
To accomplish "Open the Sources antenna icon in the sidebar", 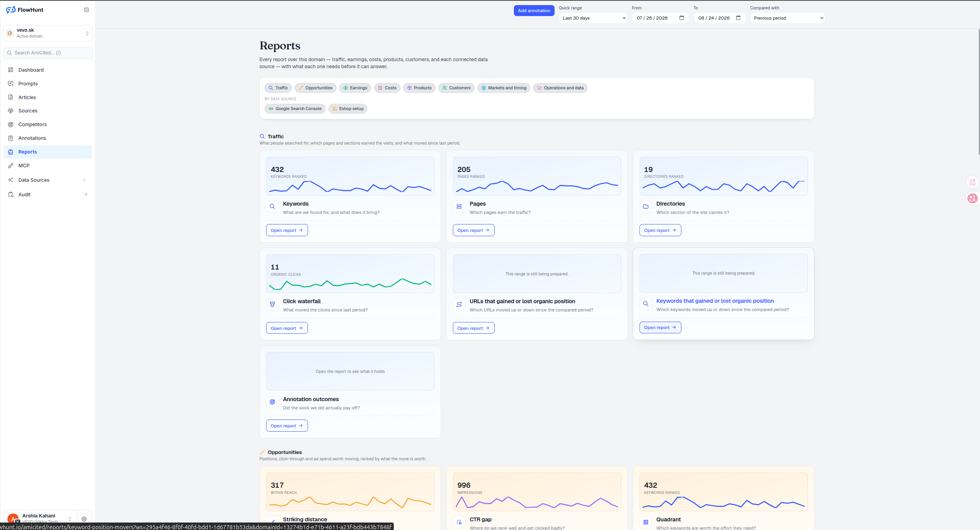I will click(x=11, y=111).
